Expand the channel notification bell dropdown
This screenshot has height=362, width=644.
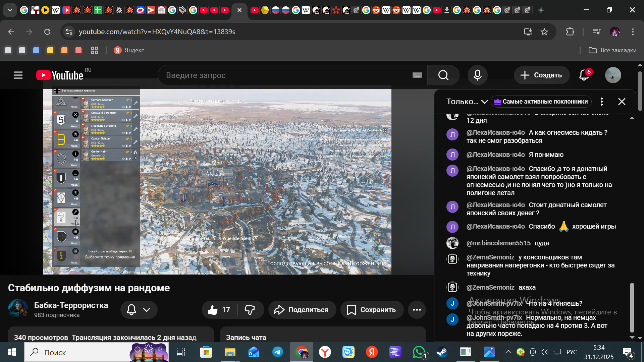point(139,310)
